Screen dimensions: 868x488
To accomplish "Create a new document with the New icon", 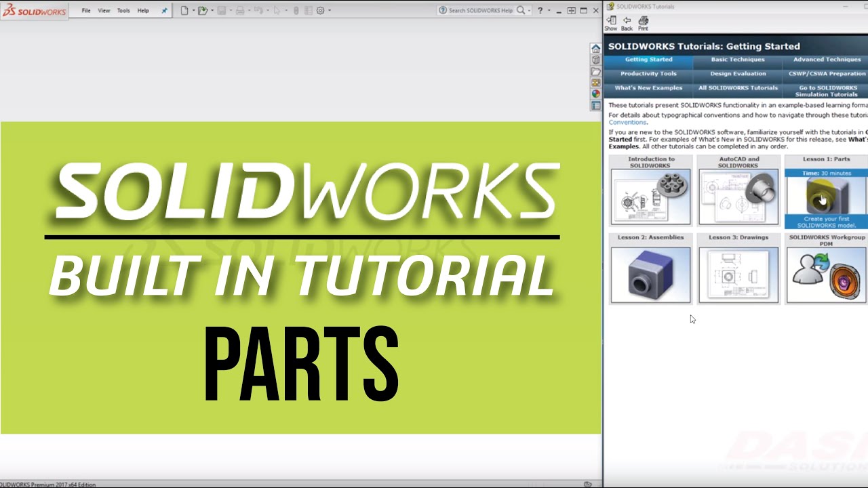I will click(184, 11).
